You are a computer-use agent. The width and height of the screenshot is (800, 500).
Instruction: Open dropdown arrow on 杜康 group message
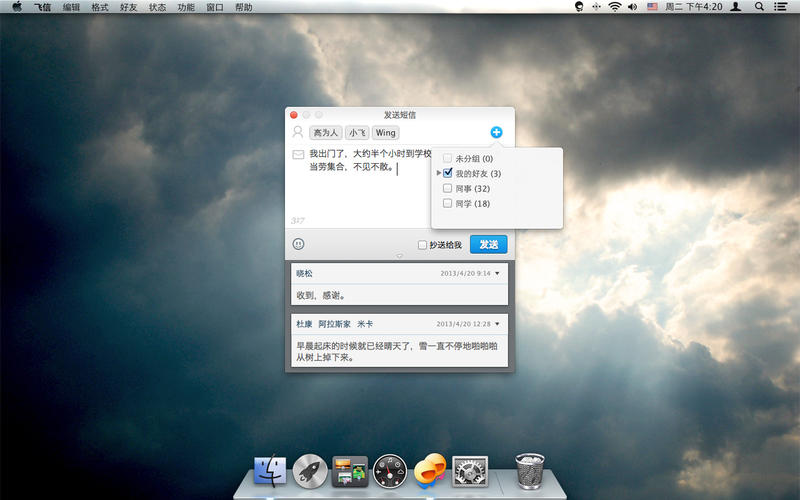498,324
